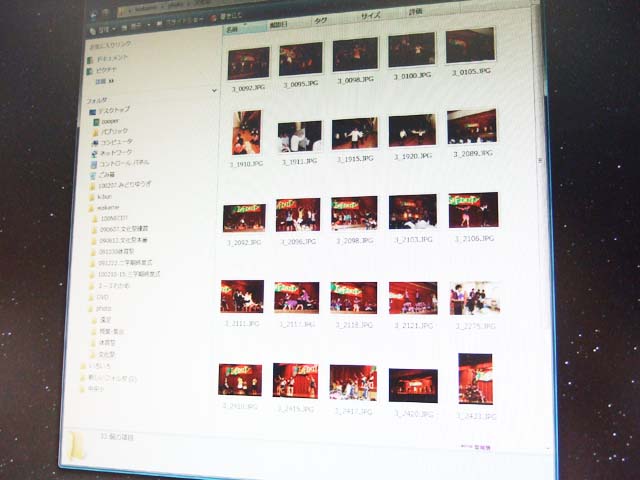The width and height of the screenshot is (640, 480).
Task: Select the k.bun folder
Action: click(100, 197)
